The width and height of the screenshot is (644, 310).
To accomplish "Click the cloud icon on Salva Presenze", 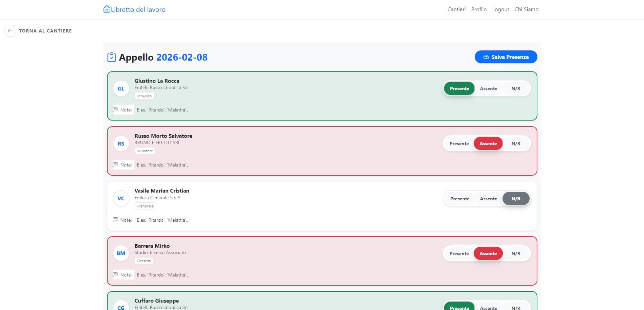I will pyautogui.click(x=486, y=57).
